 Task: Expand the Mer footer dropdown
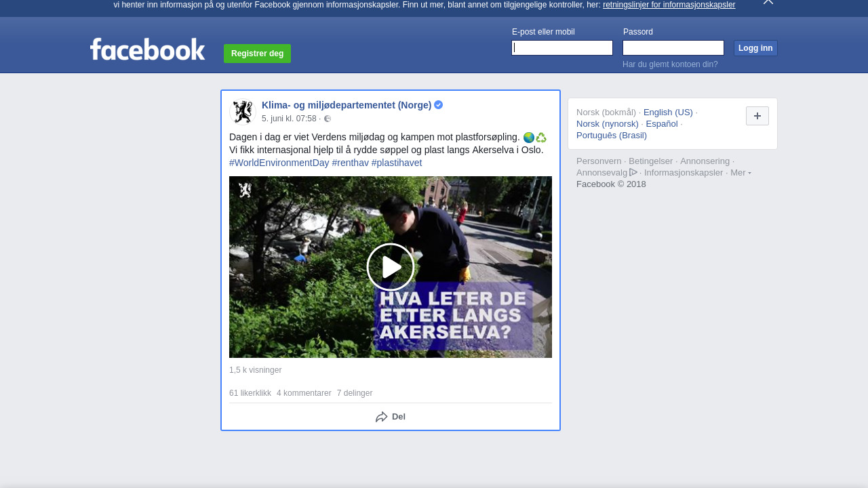point(741,173)
